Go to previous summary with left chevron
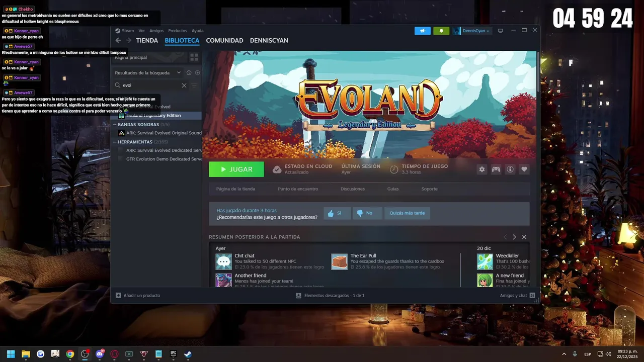Image resolution: width=644 pixels, height=362 pixels. coord(505,237)
